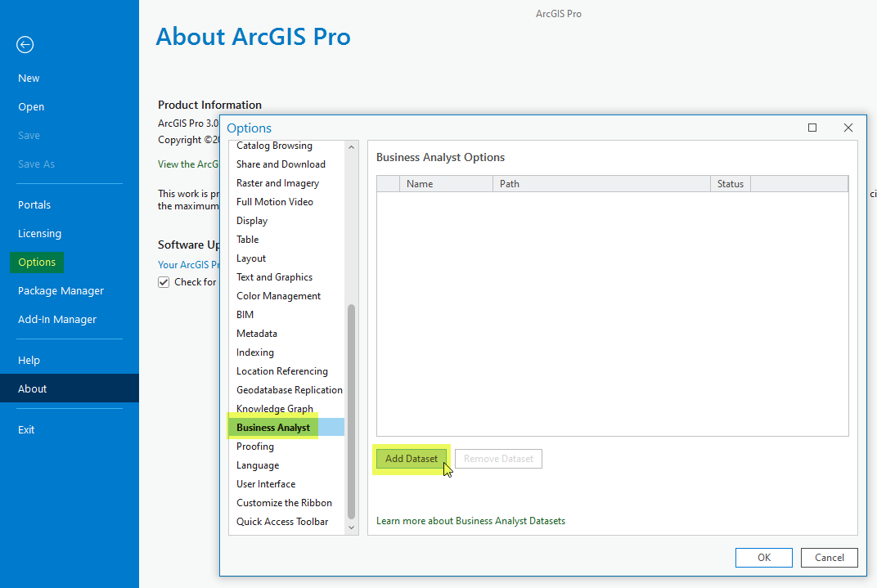877x588 pixels.
Task: Select Layout option
Action: (x=251, y=258)
